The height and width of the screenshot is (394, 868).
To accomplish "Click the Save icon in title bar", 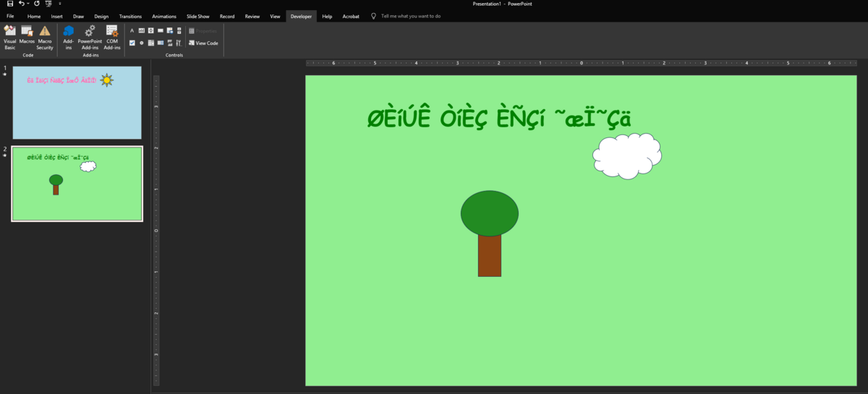I will tap(10, 4).
